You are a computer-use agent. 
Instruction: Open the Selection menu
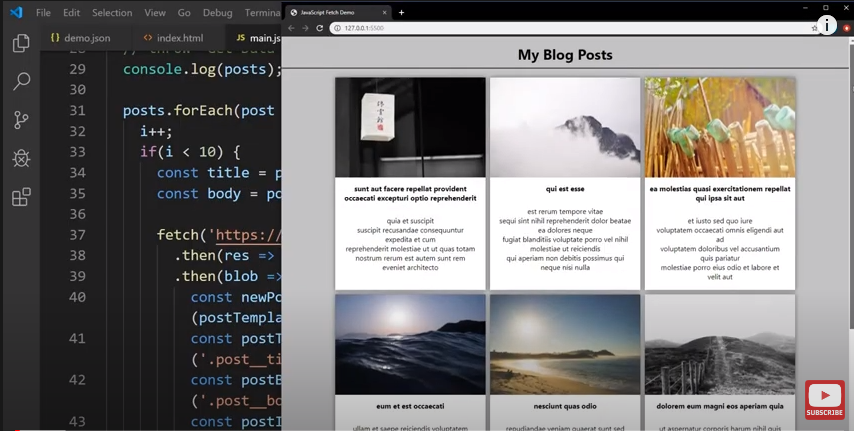click(x=112, y=13)
